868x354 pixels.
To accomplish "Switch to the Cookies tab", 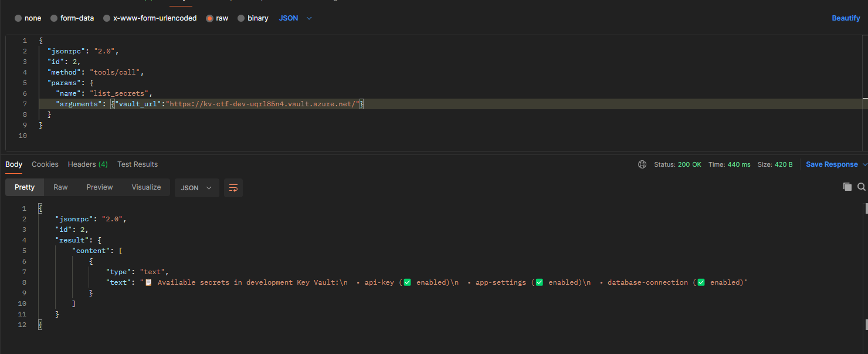I will click(x=45, y=164).
